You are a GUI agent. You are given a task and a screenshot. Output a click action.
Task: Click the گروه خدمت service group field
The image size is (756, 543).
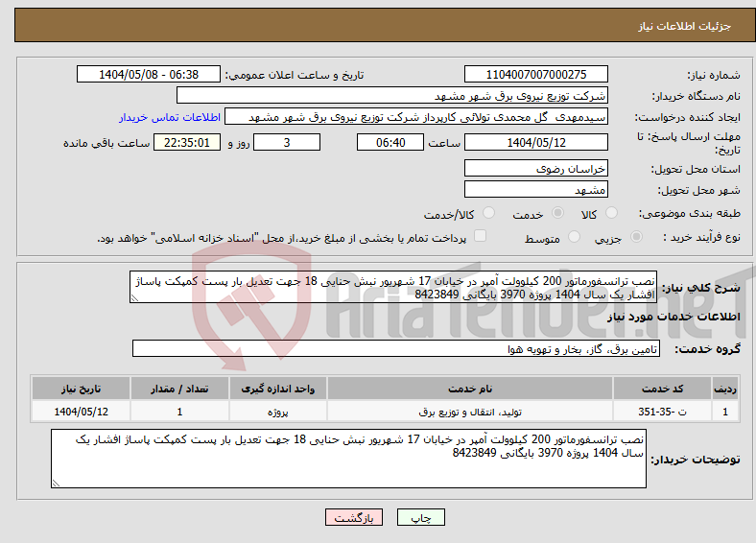click(x=396, y=348)
